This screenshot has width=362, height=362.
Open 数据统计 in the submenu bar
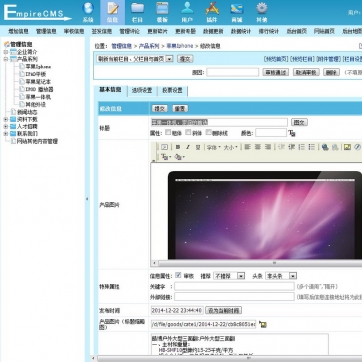click(x=241, y=31)
